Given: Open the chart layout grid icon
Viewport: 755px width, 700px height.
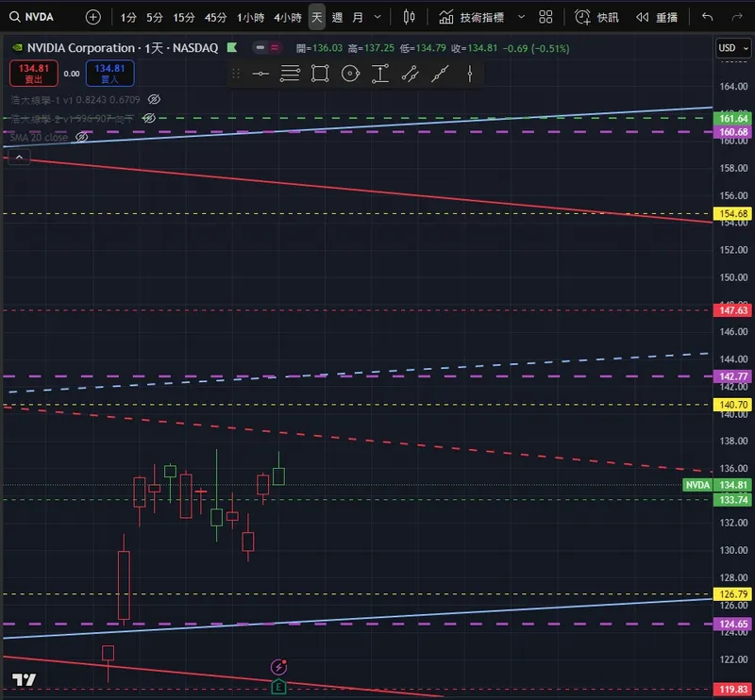Looking at the screenshot, I should click(x=545, y=17).
